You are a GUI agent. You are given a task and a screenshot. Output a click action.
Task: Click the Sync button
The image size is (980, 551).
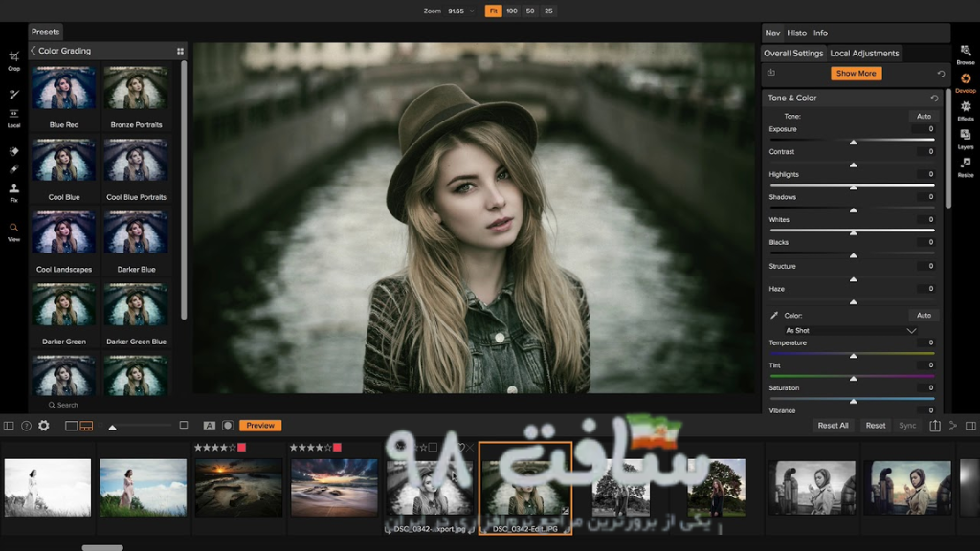(x=907, y=426)
